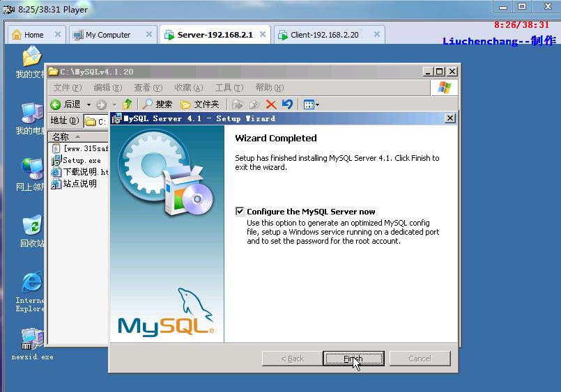Click the 我的文档 desktop icon
Screen dimensions: 561x392
click(31, 62)
